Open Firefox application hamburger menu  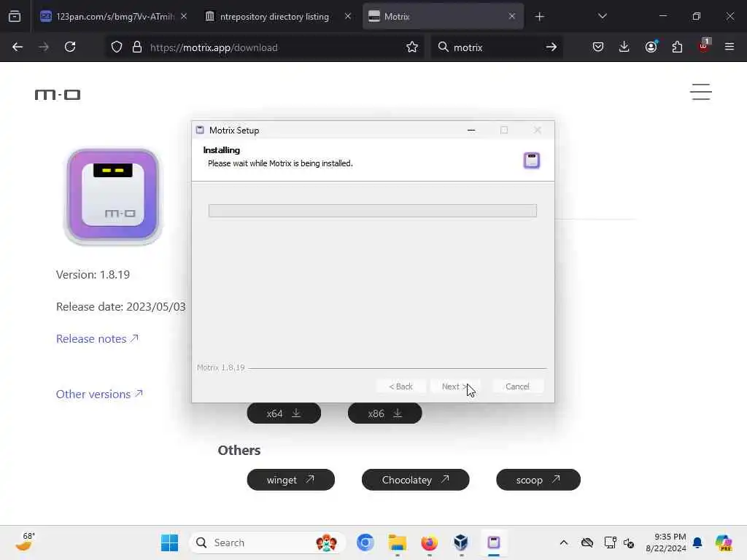[729, 47]
